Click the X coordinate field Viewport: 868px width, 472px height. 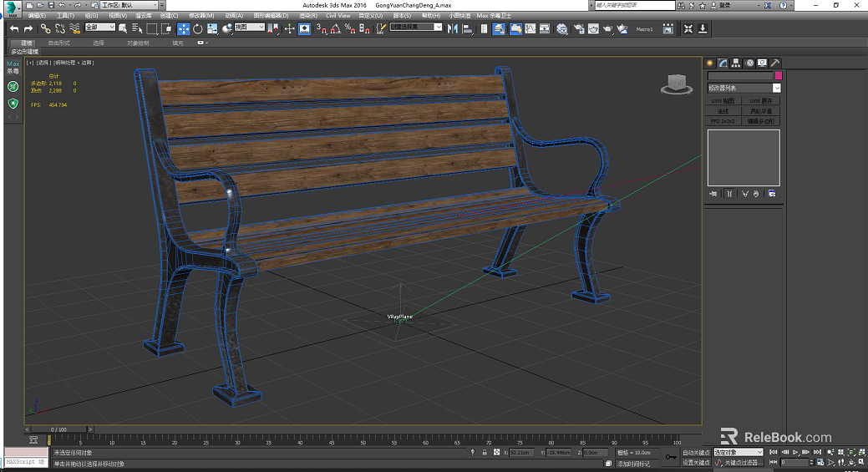(x=521, y=452)
